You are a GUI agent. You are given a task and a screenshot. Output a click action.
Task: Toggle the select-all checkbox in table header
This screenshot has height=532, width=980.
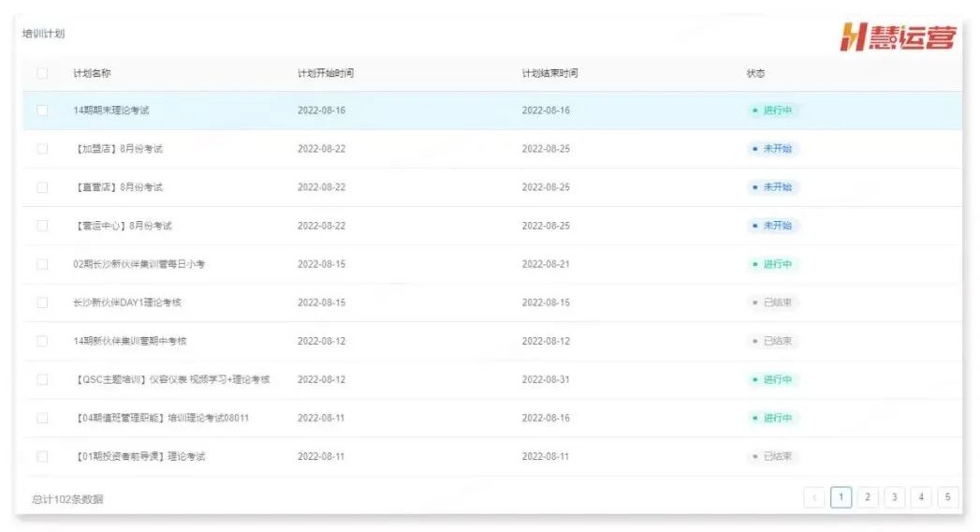pyautogui.click(x=42, y=73)
